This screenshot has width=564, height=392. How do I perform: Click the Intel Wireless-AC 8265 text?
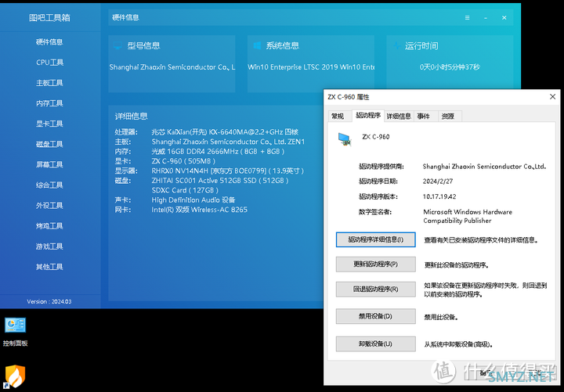pos(199,210)
